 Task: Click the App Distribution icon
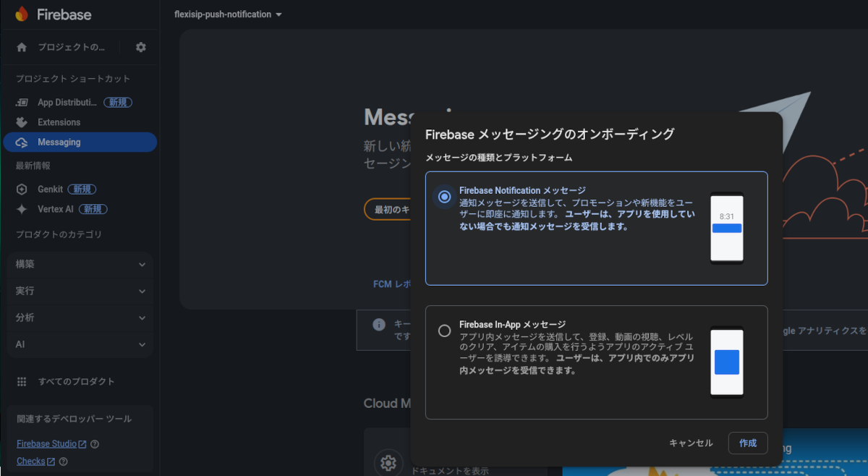tap(22, 103)
